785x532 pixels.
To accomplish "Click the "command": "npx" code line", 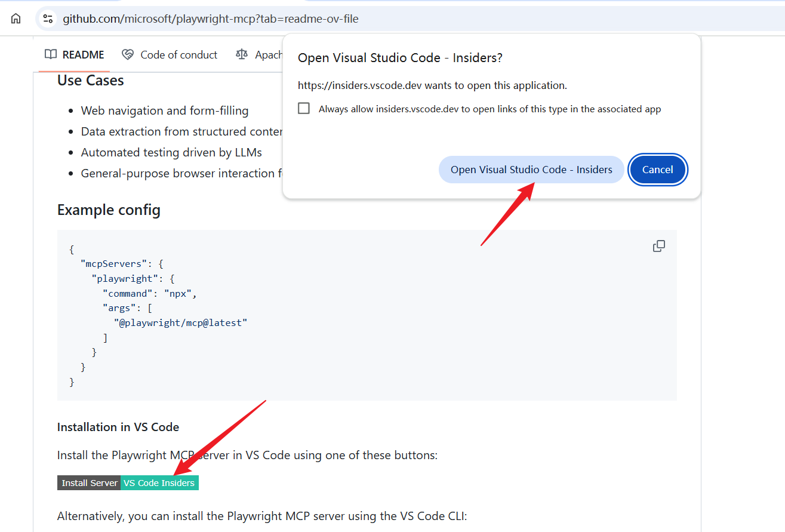I will click(149, 293).
